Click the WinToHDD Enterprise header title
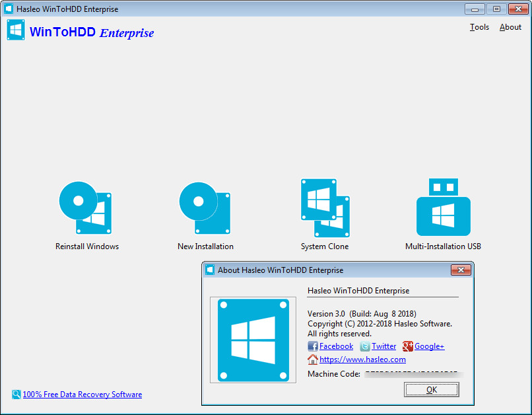This screenshot has height=415, width=532. tap(92, 32)
